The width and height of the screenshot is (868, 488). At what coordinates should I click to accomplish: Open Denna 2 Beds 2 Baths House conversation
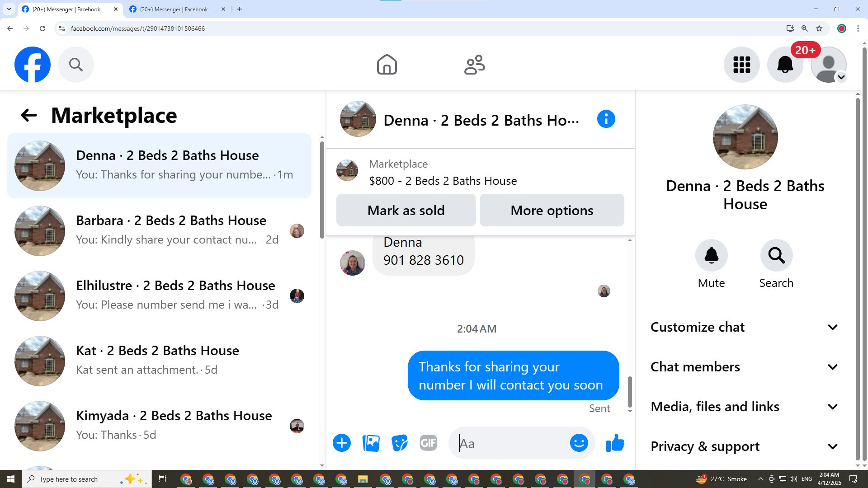point(159,166)
